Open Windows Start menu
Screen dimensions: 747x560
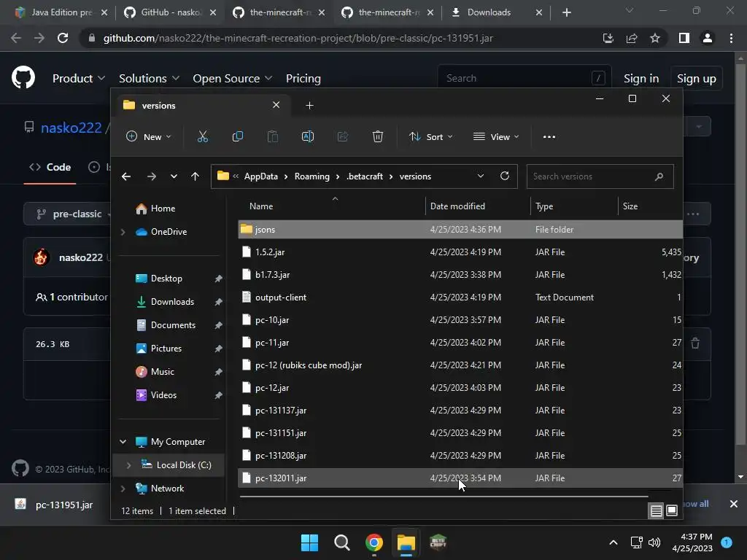[309, 542]
